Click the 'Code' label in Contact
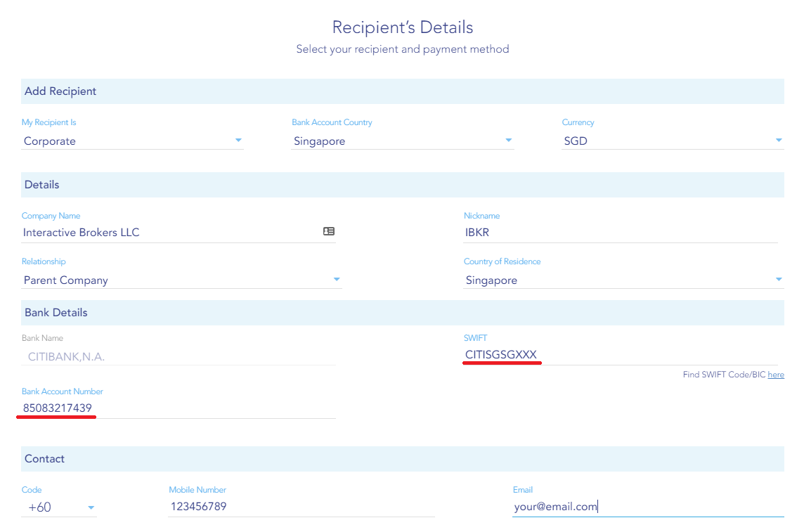This screenshot has width=804, height=532. click(32, 489)
